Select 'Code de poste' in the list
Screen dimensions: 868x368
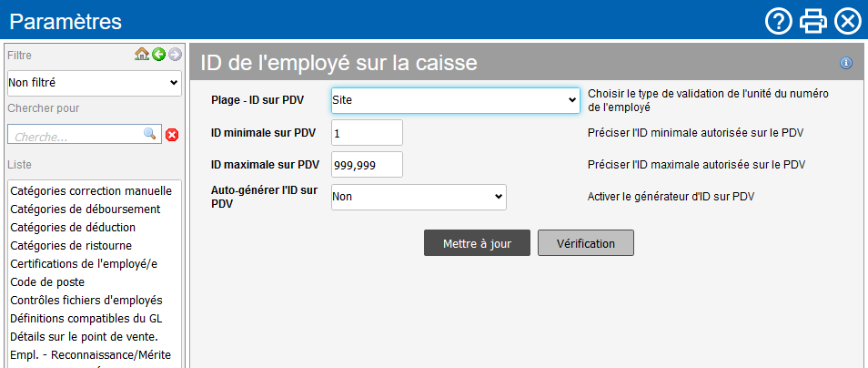click(47, 282)
